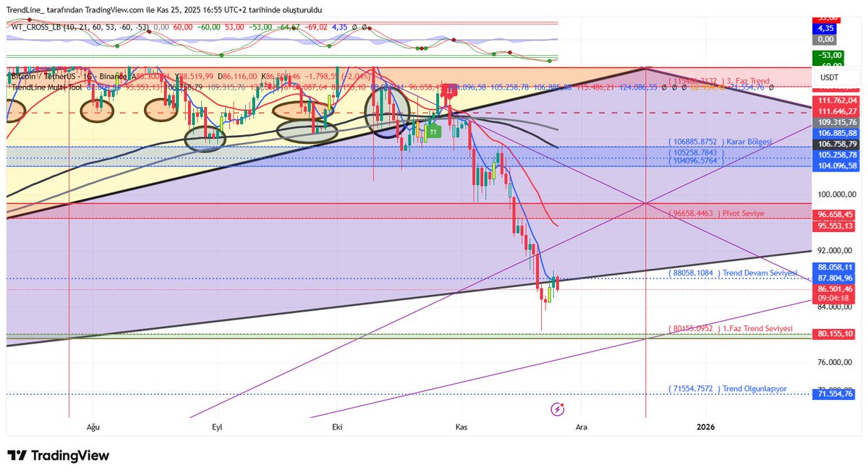The height and width of the screenshot is (475, 868).
Task: Click the 105.258,78 blue price tag
Action: coord(837,155)
